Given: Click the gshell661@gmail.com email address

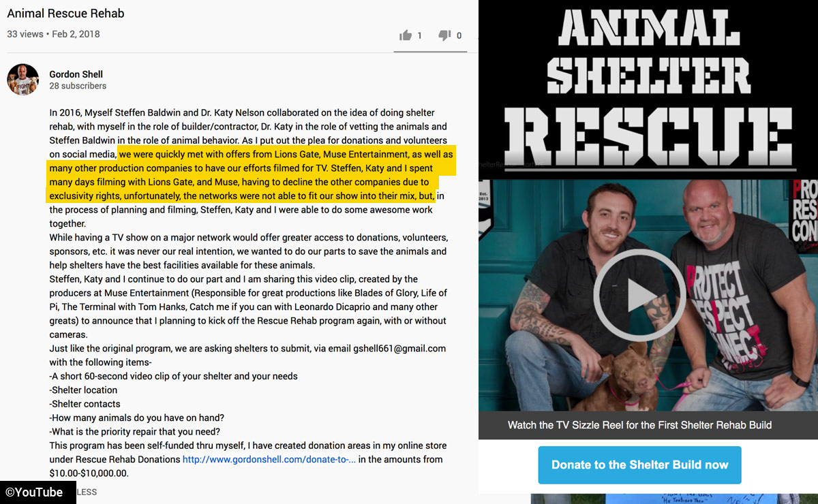Looking at the screenshot, I should (x=399, y=348).
